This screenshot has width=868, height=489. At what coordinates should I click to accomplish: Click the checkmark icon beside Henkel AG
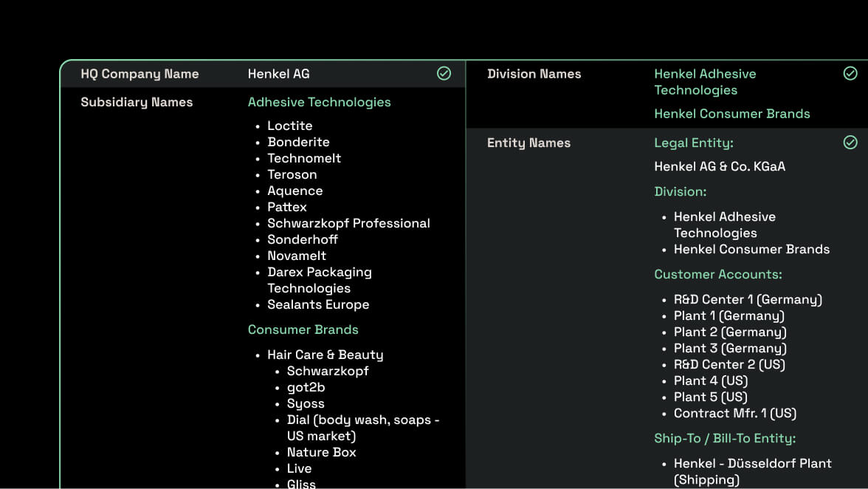click(444, 73)
